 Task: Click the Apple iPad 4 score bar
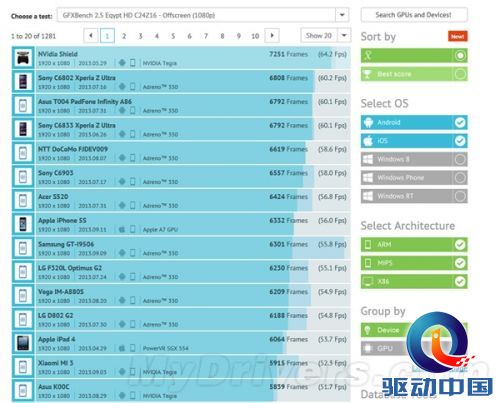point(193,343)
